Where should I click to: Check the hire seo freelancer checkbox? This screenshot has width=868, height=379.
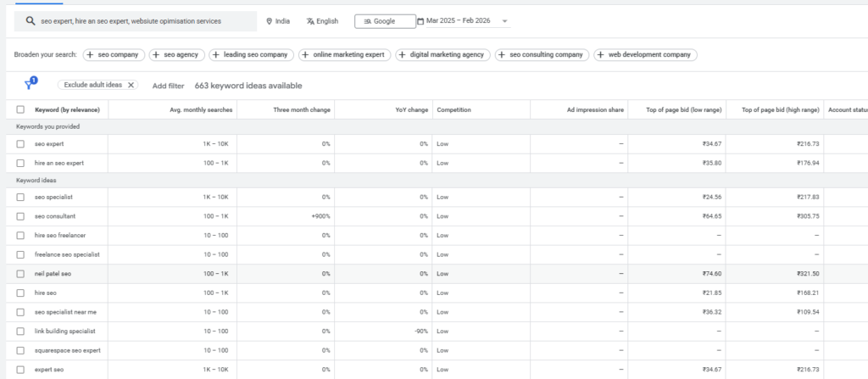coord(20,236)
